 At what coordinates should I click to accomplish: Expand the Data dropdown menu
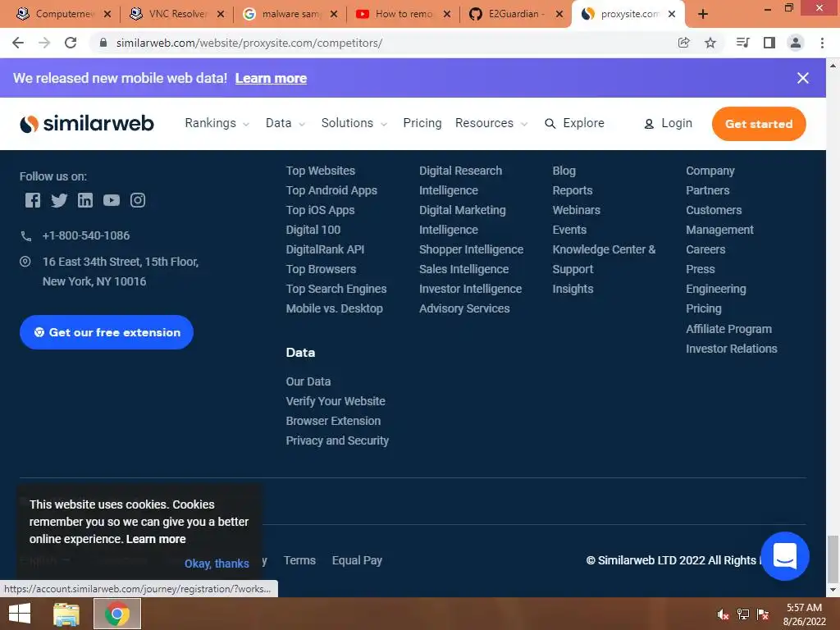(285, 123)
